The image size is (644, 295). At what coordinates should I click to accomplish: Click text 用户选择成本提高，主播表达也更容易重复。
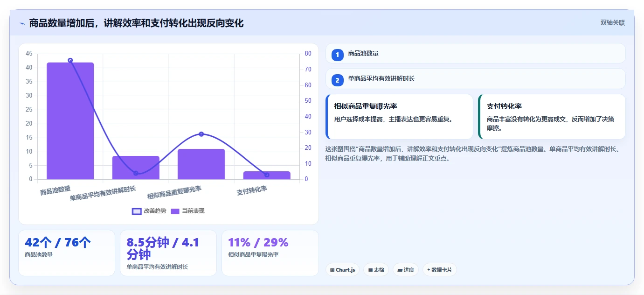click(394, 119)
